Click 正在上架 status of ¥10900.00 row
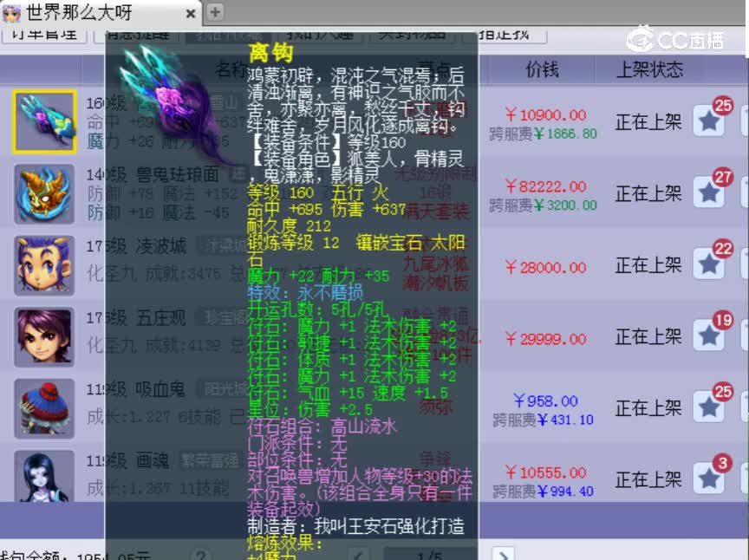 [x=648, y=122]
